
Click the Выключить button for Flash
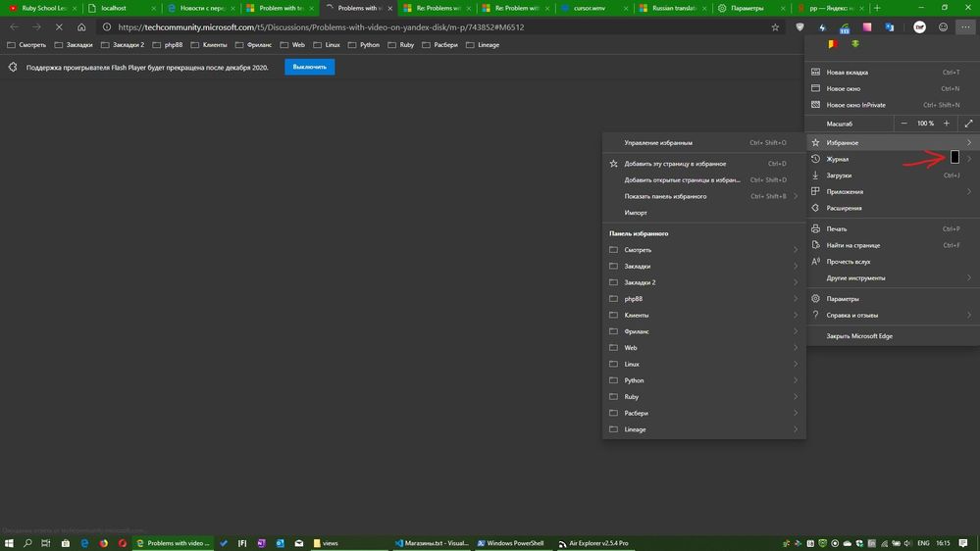(x=309, y=67)
